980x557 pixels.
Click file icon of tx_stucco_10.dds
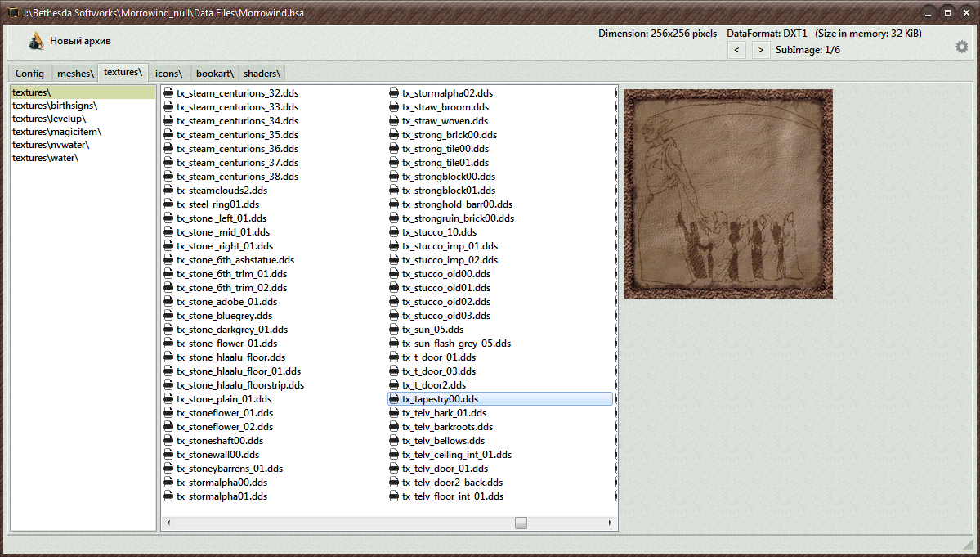[394, 232]
